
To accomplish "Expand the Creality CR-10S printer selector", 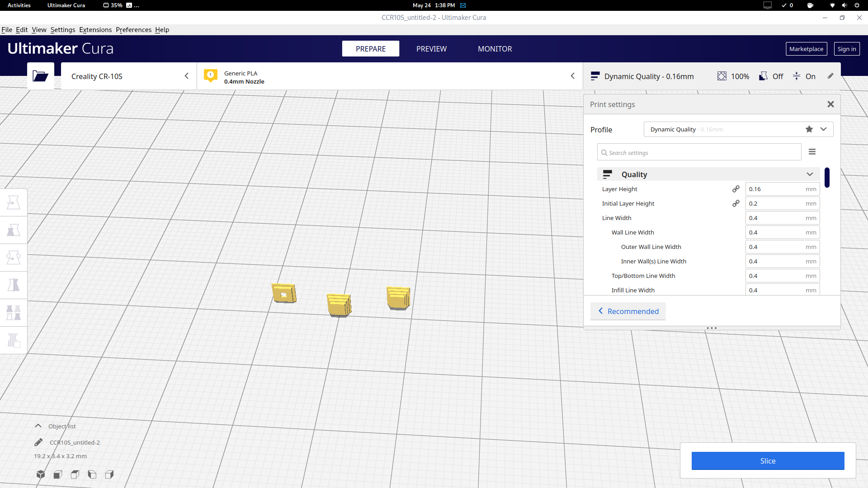I will (x=129, y=76).
